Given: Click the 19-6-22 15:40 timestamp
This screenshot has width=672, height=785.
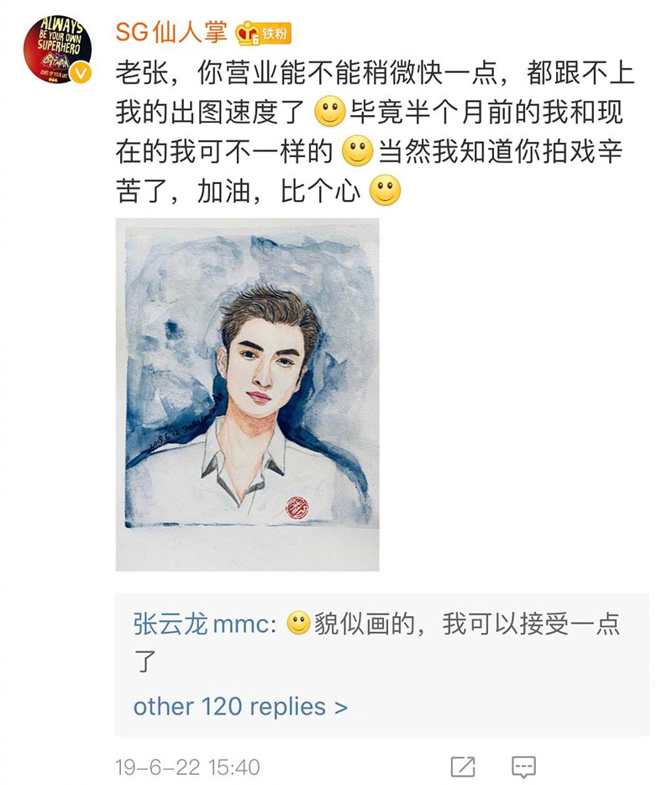Looking at the screenshot, I should 187,767.
